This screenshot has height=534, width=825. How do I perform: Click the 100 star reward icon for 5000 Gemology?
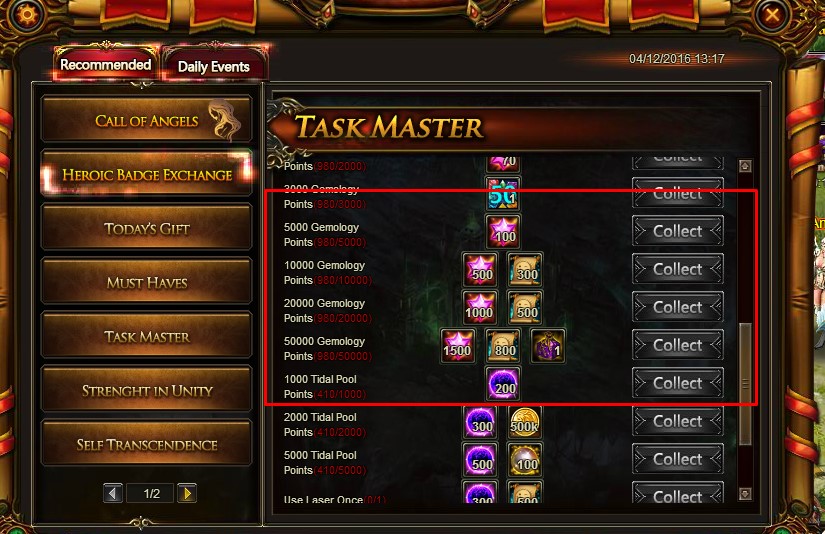coord(504,231)
